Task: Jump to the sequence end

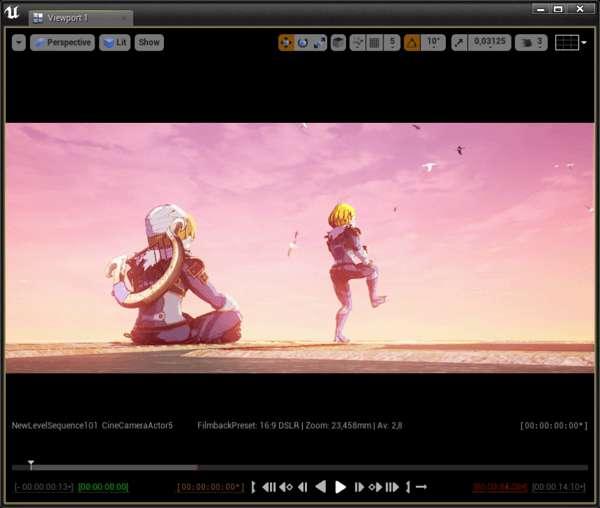Action: tap(392, 487)
